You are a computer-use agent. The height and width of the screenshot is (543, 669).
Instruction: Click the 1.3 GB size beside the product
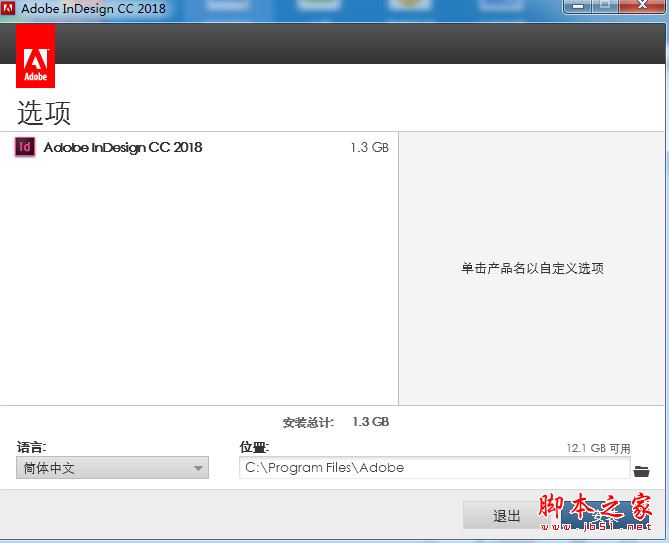[369, 148]
